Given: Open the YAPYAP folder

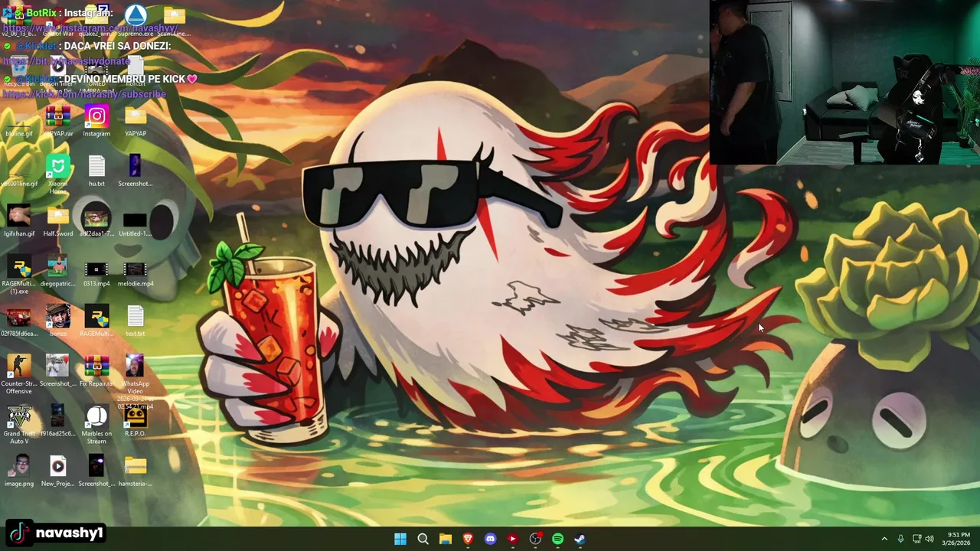Looking at the screenshot, I should pyautogui.click(x=136, y=121).
